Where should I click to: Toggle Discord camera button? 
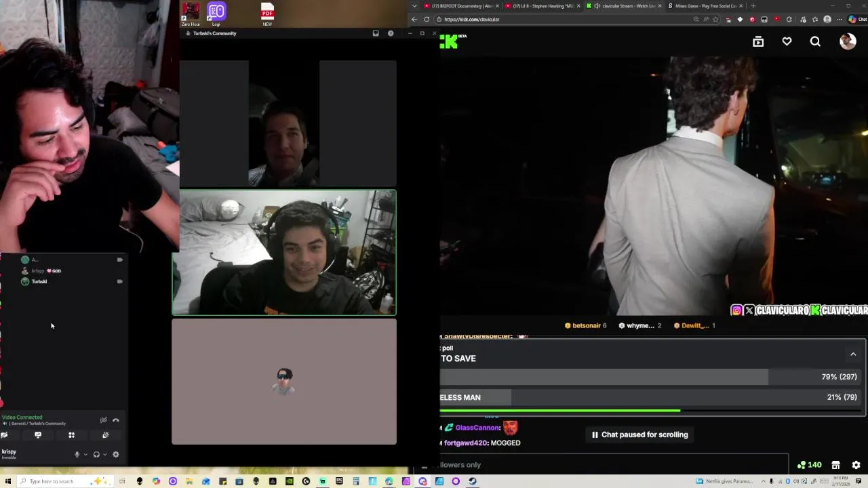4,435
